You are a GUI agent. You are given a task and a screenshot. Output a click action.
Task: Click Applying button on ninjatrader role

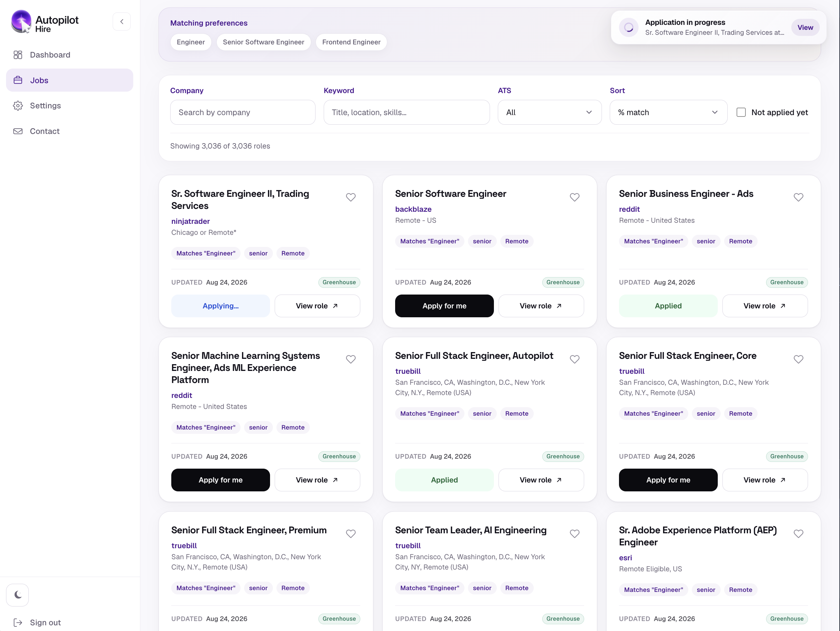[x=220, y=306]
